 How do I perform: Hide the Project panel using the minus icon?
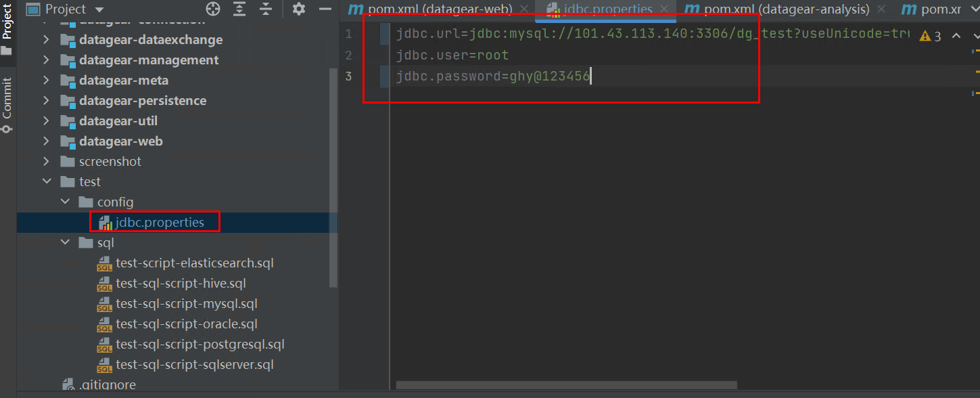pos(325,9)
